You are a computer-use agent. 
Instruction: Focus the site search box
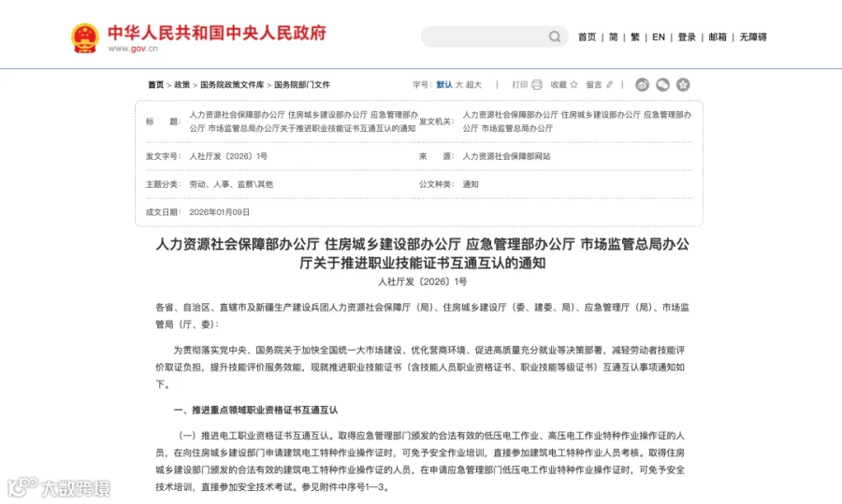tap(494, 36)
